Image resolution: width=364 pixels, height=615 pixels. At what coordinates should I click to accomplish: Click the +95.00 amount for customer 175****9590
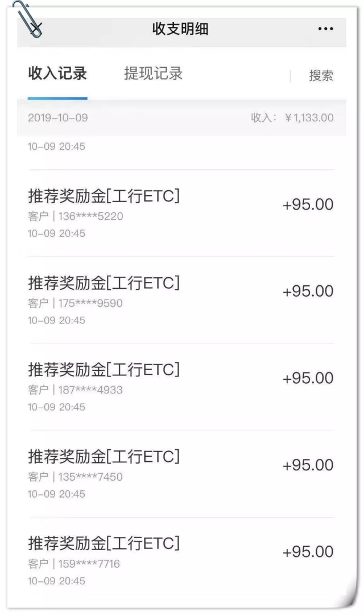(308, 292)
